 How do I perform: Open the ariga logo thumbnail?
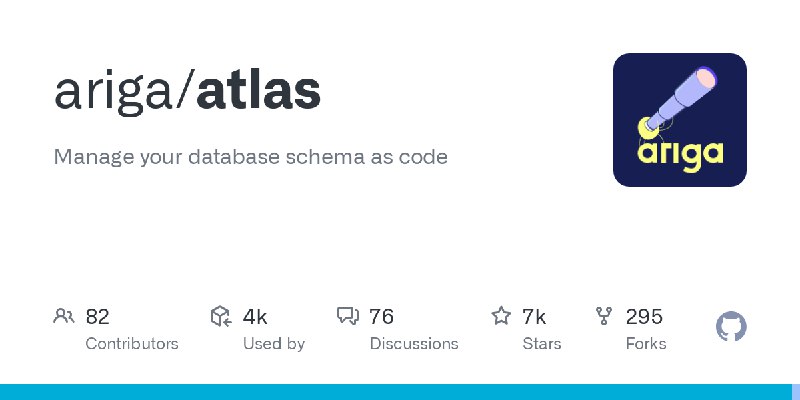pyautogui.click(x=680, y=120)
